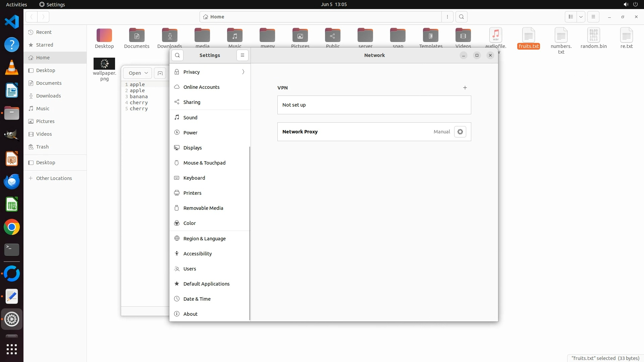This screenshot has height=362, width=644.
Task: Open Settings hamburger menu
Action: pos(243,55)
